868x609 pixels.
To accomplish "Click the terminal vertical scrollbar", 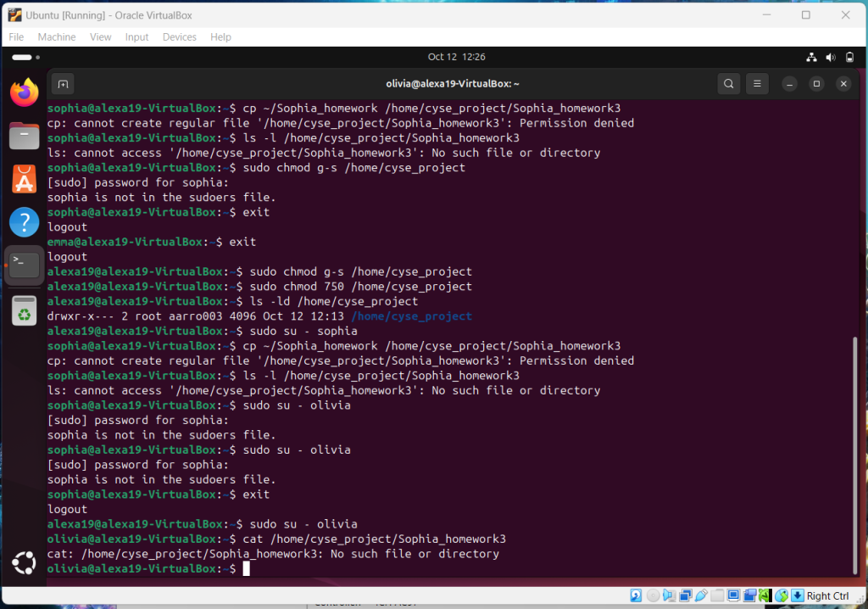I will [x=854, y=450].
